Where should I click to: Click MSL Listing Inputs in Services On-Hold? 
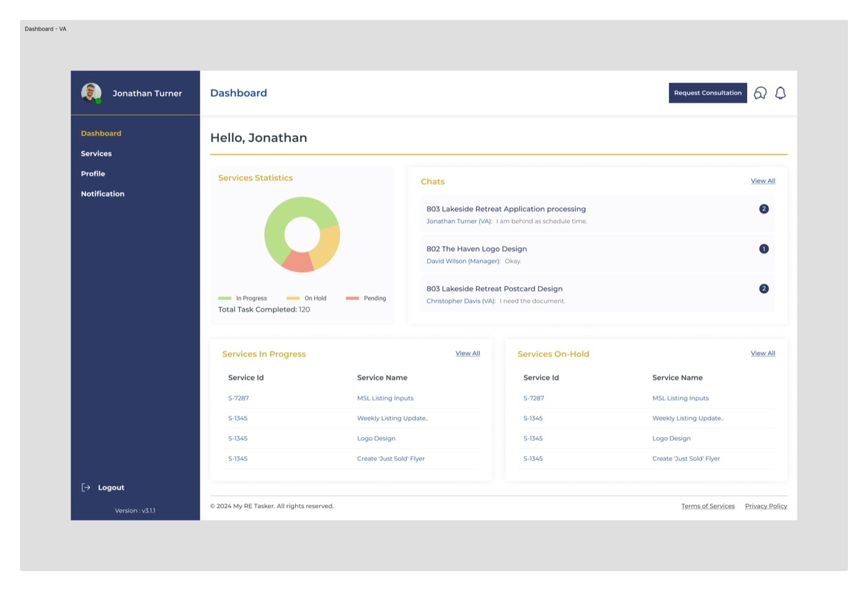[x=680, y=398]
